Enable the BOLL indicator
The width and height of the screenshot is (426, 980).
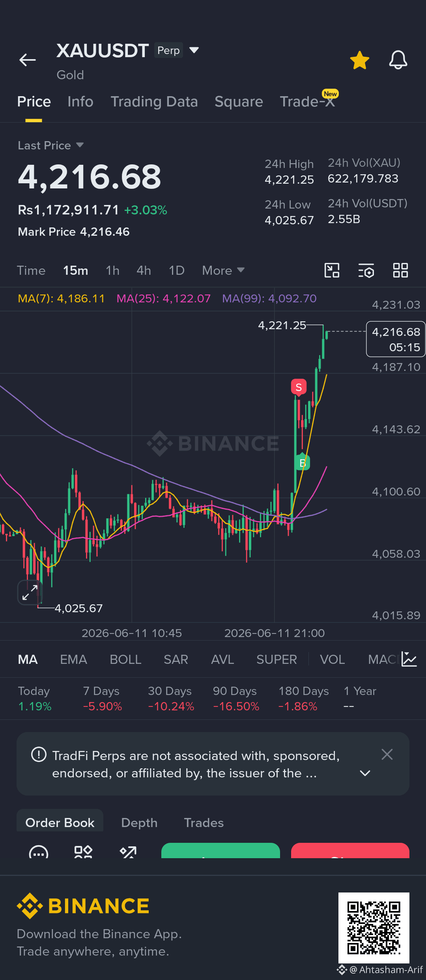pyautogui.click(x=125, y=660)
